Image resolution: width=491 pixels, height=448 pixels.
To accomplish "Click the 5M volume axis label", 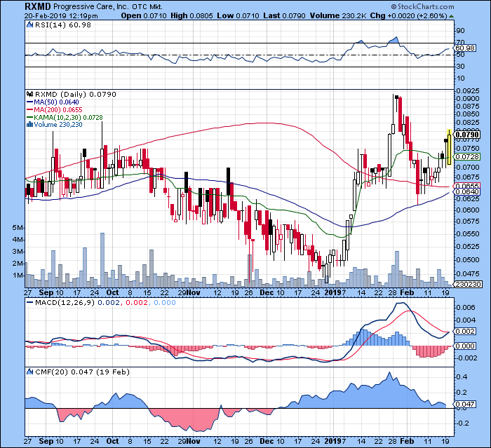I will pyautogui.click(x=18, y=228).
